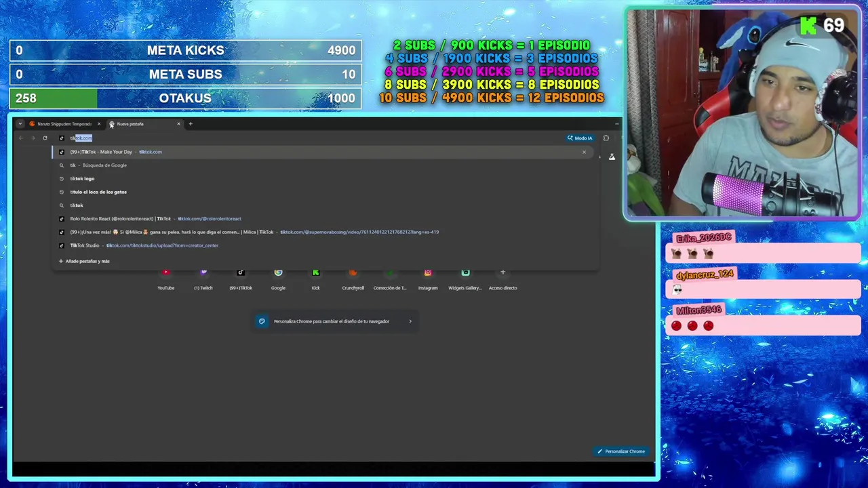Click Erika_2026DC chat username

(x=703, y=238)
